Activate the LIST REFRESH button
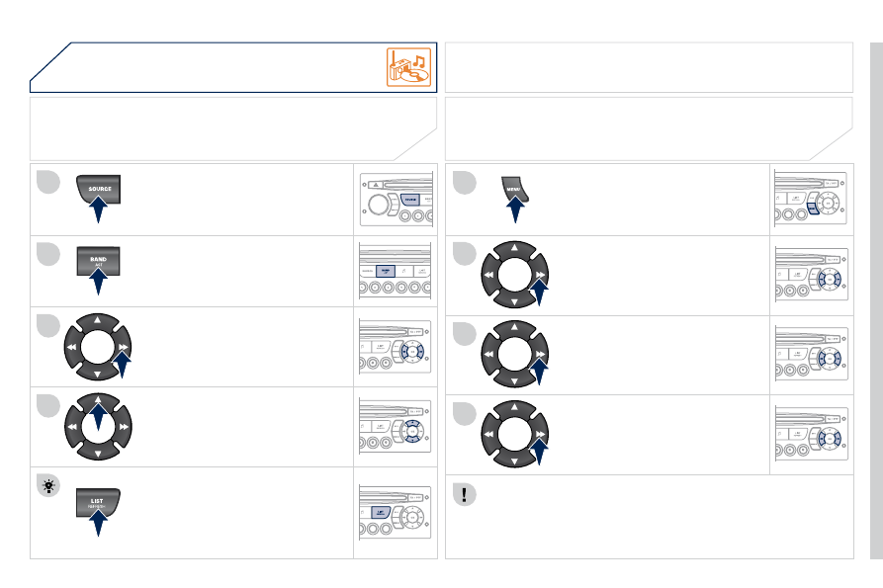 (x=98, y=502)
